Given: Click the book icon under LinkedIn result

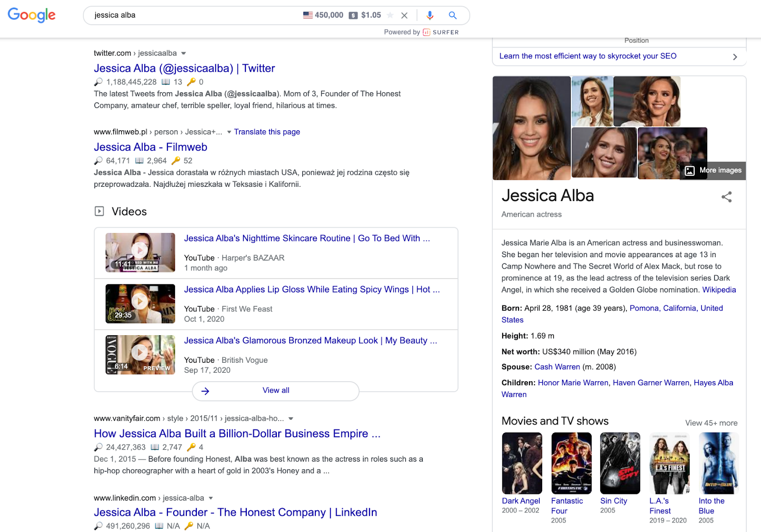Looking at the screenshot, I should pyautogui.click(x=159, y=526).
